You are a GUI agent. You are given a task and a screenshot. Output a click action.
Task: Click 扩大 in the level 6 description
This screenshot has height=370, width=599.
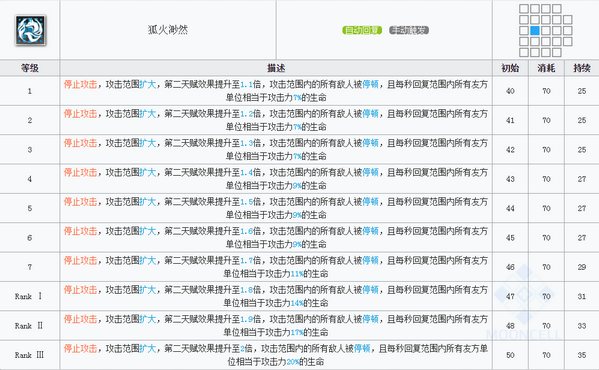[147, 231]
